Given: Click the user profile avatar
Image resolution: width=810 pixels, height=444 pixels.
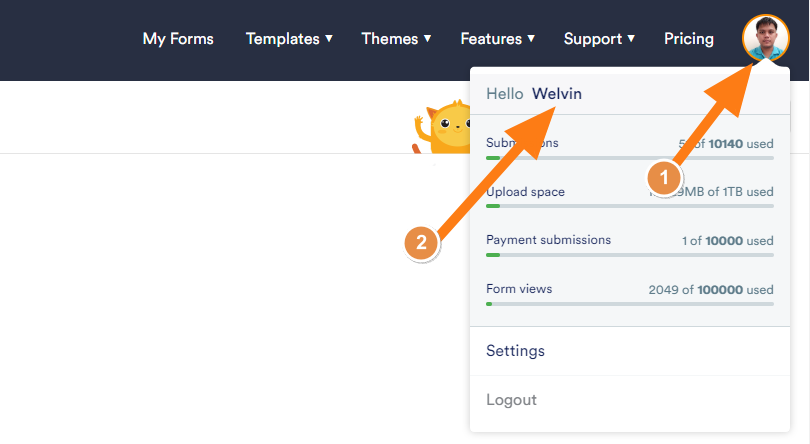Looking at the screenshot, I should (x=766, y=39).
